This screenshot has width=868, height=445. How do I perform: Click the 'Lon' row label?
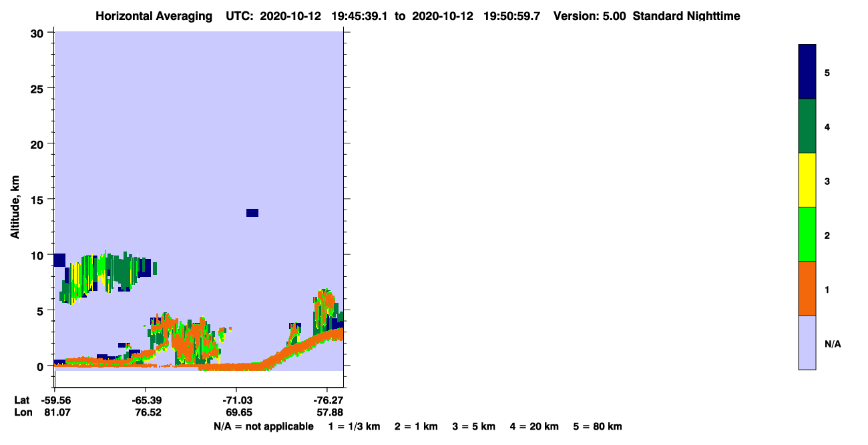point(23,413)
